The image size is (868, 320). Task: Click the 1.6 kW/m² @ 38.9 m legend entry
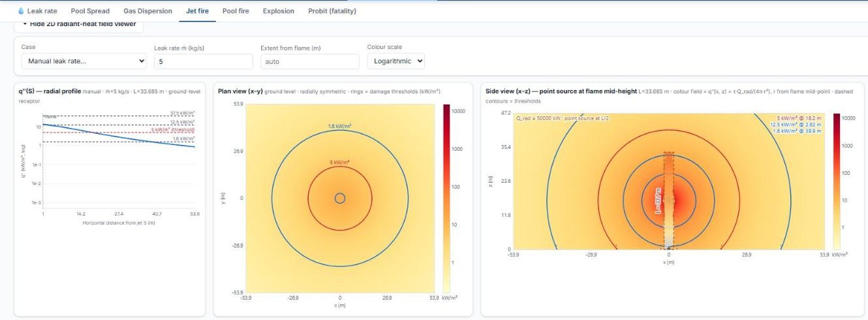coord(797,131)
